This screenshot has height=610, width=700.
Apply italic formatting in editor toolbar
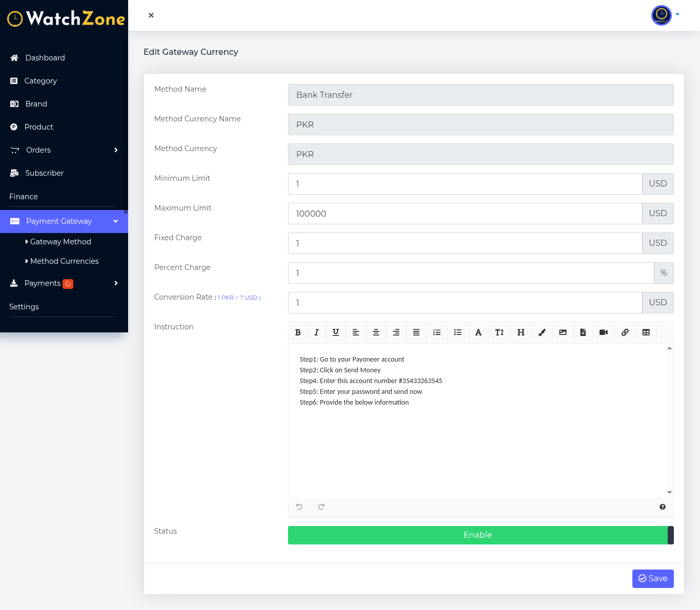(316, 332)
